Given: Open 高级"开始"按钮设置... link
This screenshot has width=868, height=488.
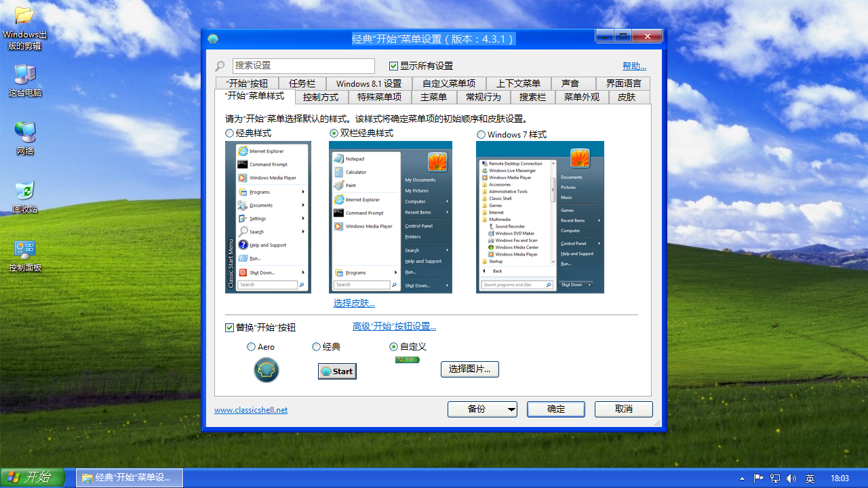Looking at the screenshot, I should (x=394, y=326).
